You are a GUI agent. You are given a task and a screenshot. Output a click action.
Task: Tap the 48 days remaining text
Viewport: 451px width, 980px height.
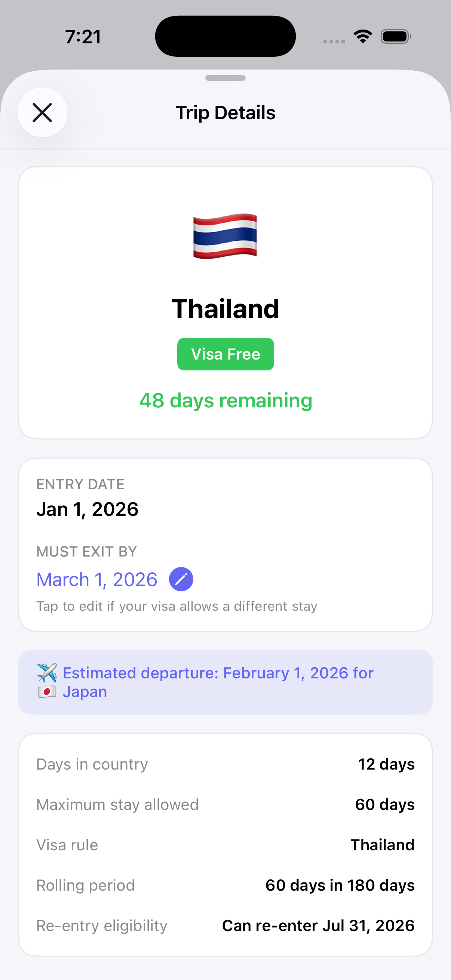click(225, 400)
